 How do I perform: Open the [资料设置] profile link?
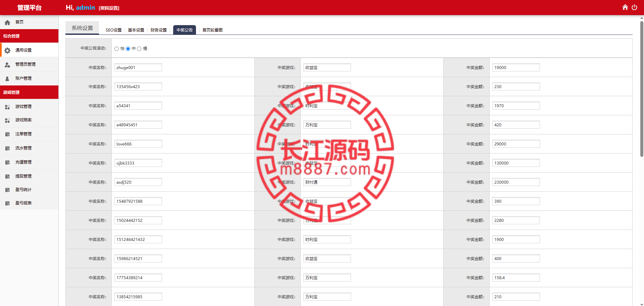tap(109, 8)
